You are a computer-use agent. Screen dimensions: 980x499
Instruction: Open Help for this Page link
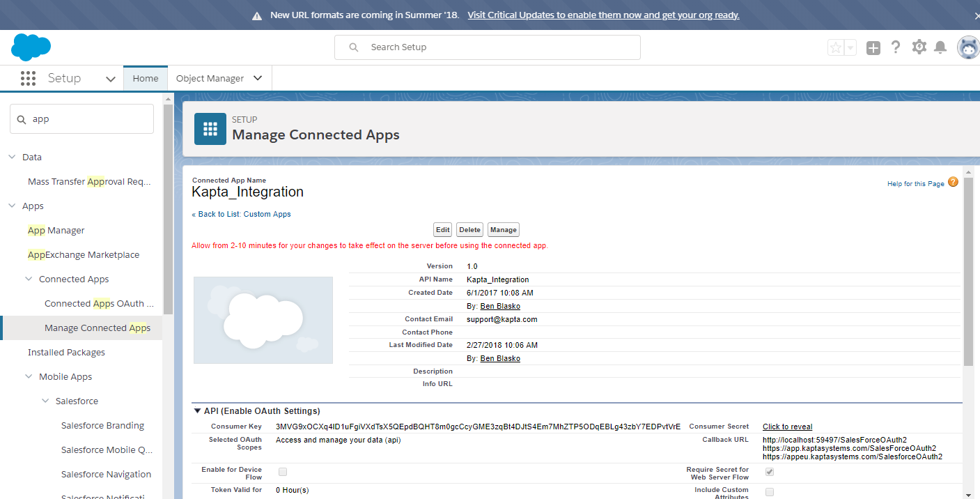(916, 184)
